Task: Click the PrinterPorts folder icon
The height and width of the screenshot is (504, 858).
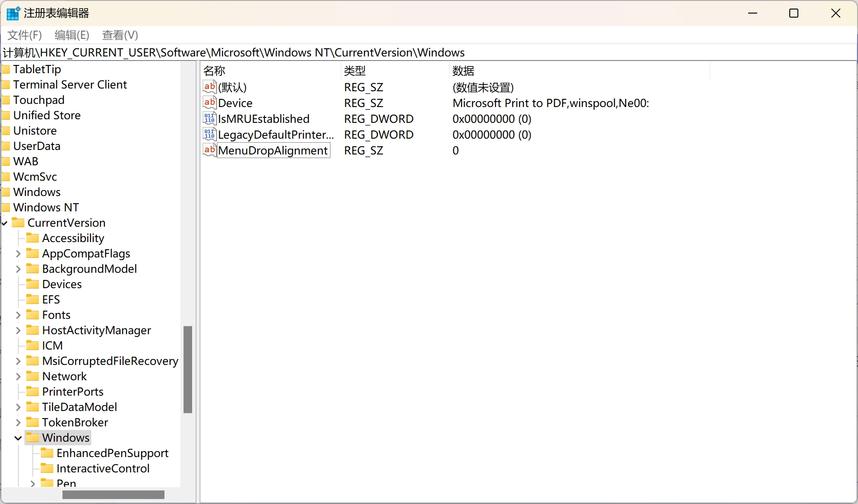Action: [33, 392]
